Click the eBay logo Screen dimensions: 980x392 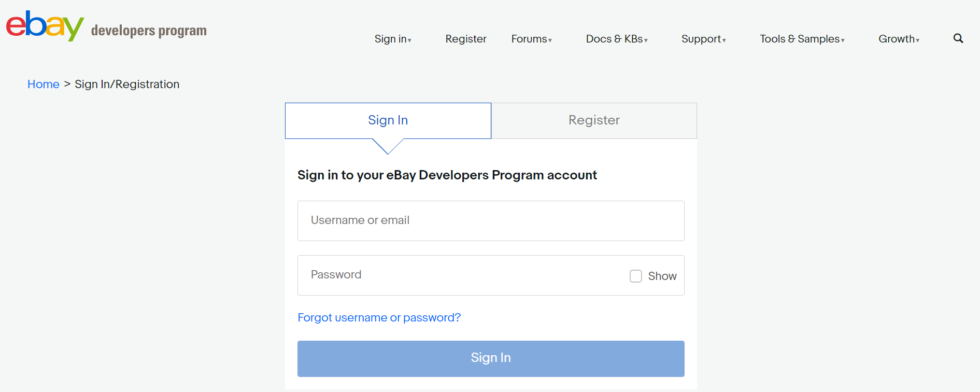click(x=45, y=25)
